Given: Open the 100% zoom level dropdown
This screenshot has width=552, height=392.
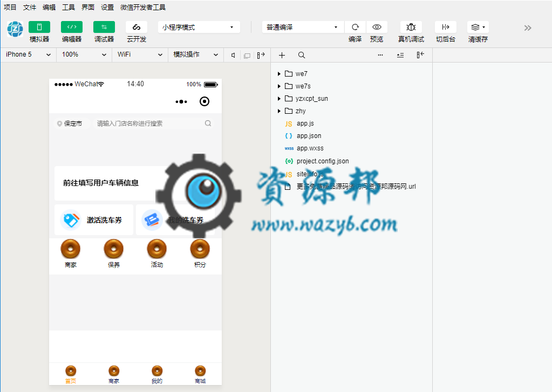Looking at the screenshot, I should (84, 54).
